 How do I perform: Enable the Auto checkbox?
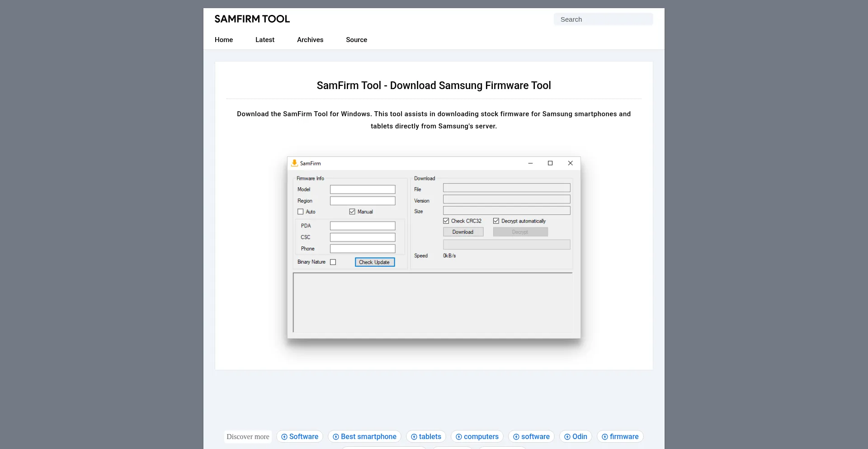(x=301, y=212)
